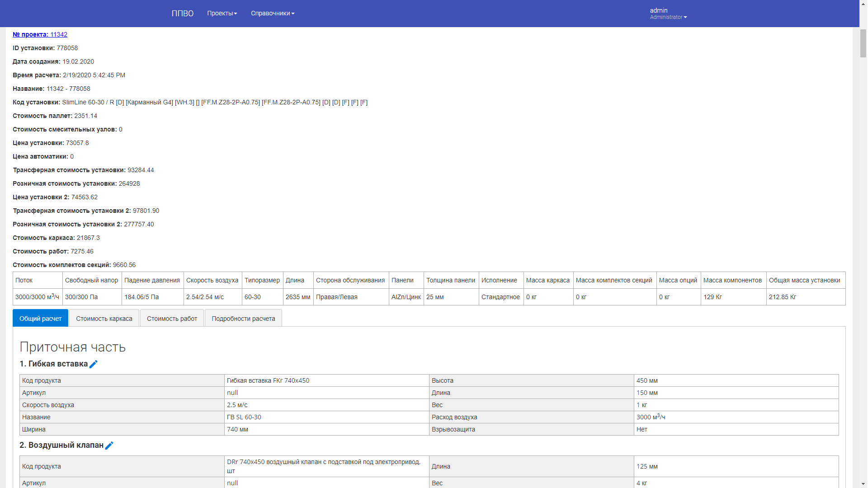The height and width of the screenshot is (488, 868).
Task: Go to the ППВО home brand link
Action: 183,14
